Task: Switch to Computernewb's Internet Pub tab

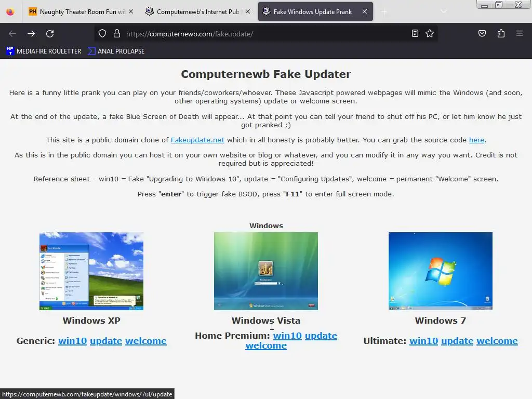Action: tap(197, 12)
